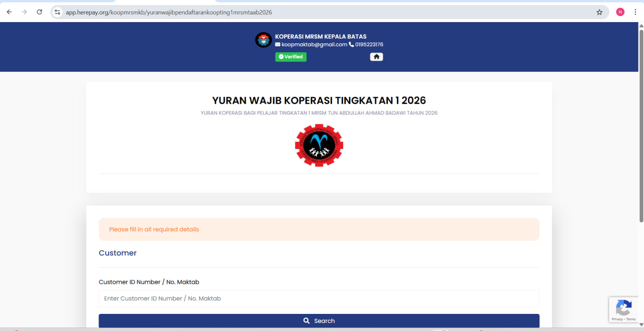Reload the current page
Screen dimensions: 644x331
(x=39, y=12)
